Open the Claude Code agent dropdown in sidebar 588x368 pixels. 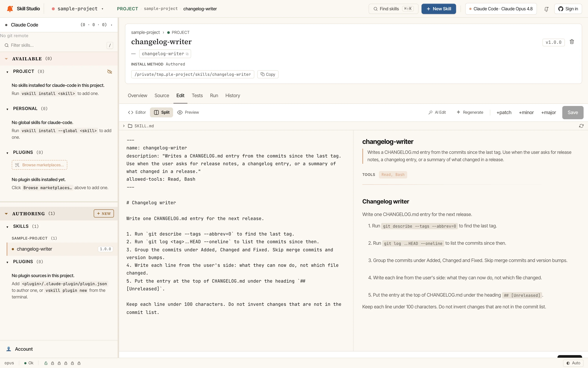pos(59,25)
